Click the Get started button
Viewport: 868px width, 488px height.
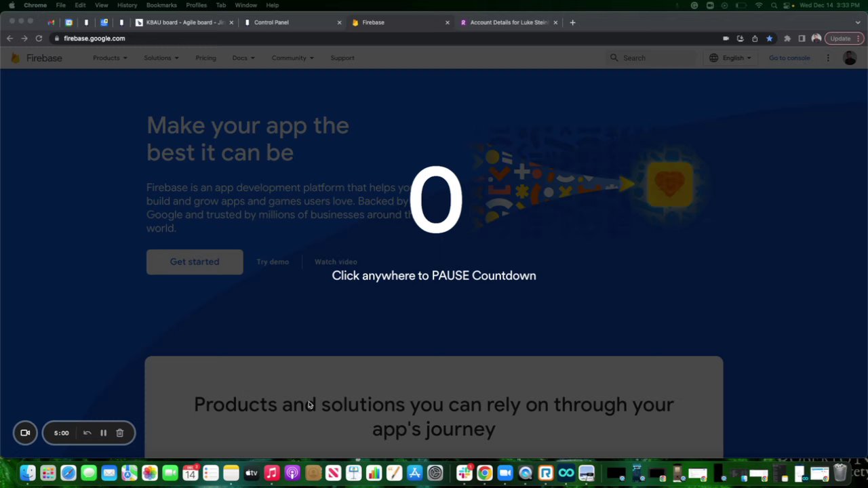coord(195,262)
